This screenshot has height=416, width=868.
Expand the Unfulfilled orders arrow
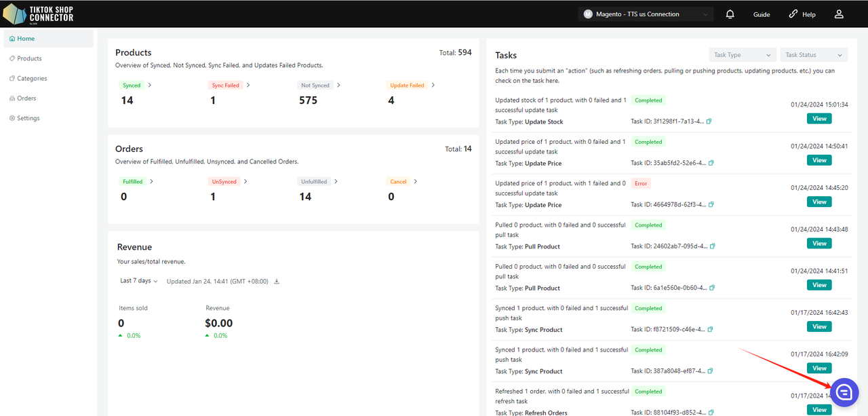click(x=336, y=182)
